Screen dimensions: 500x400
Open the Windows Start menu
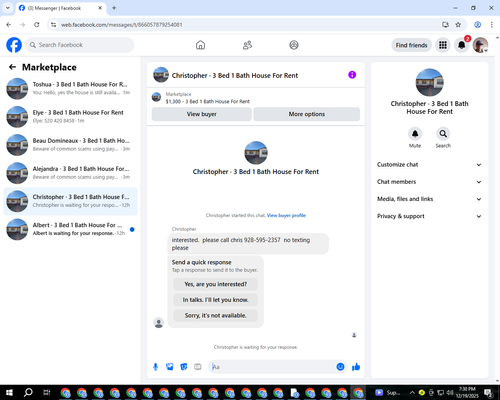(9, 392)
